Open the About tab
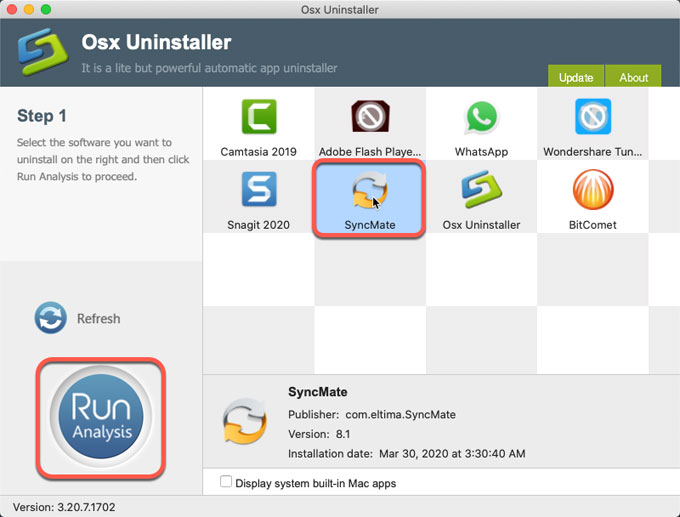The image size is (680, 517). (633, 76)
